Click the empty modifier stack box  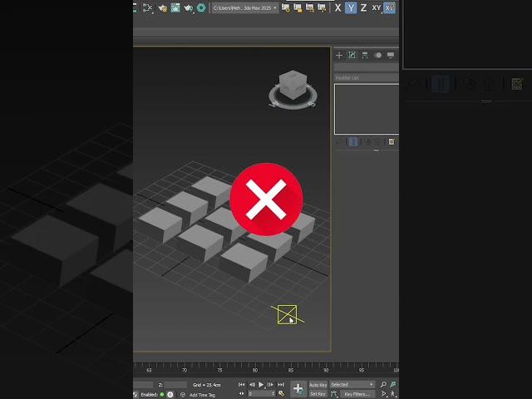367,109
